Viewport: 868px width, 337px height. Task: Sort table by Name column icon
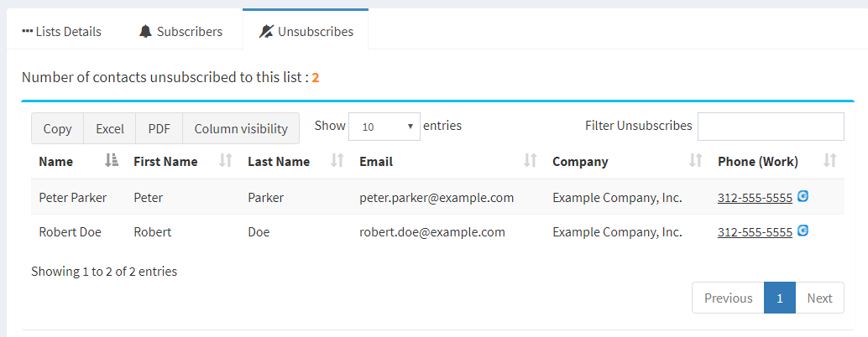click(112, 161)
